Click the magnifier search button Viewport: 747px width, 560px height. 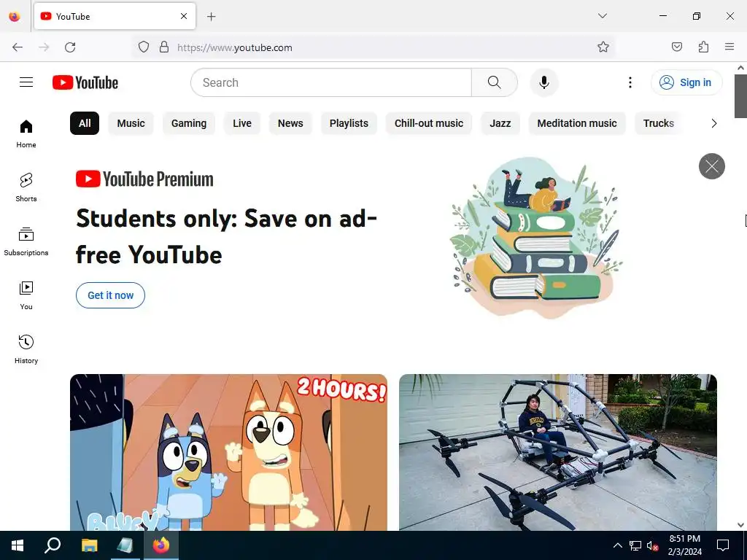pyautogui.click(x=495, y=82)
